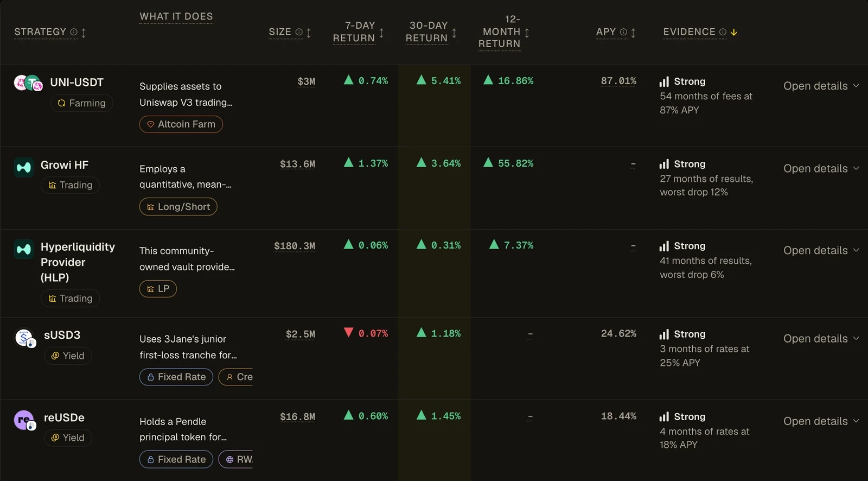Select the Altcoin Farm tag

(181, 124)
